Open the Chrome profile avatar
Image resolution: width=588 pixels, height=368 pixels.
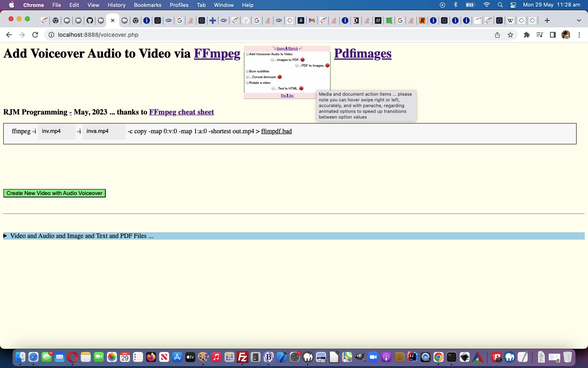click(x=566, y=35)
